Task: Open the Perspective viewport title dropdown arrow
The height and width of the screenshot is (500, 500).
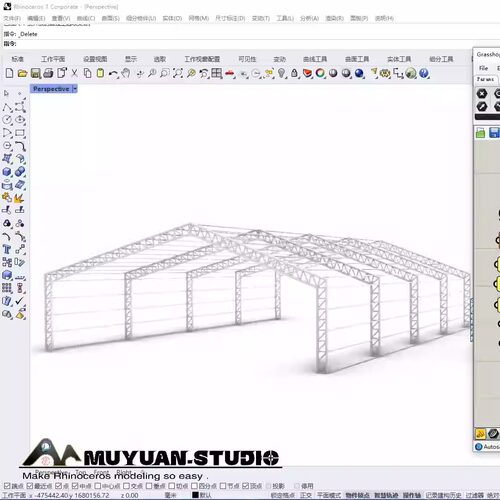Action: [x=75, y=89]
